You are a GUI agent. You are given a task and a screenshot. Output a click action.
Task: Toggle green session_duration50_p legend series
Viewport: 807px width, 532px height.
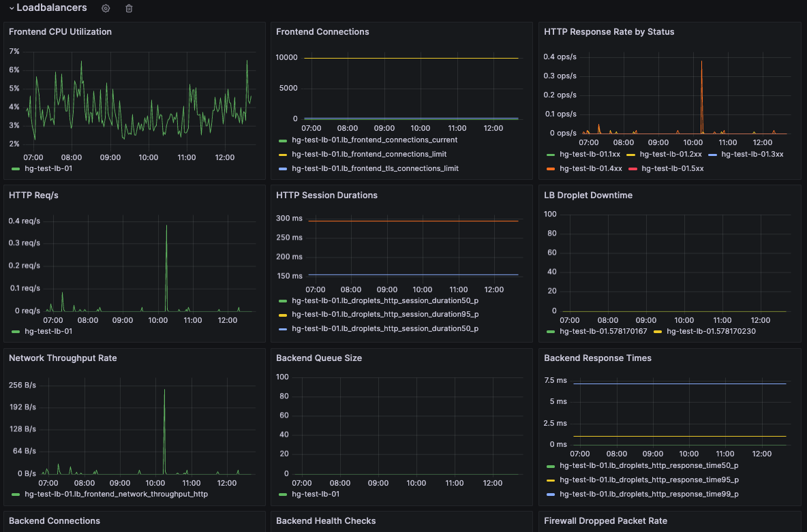tap(385, 300)
